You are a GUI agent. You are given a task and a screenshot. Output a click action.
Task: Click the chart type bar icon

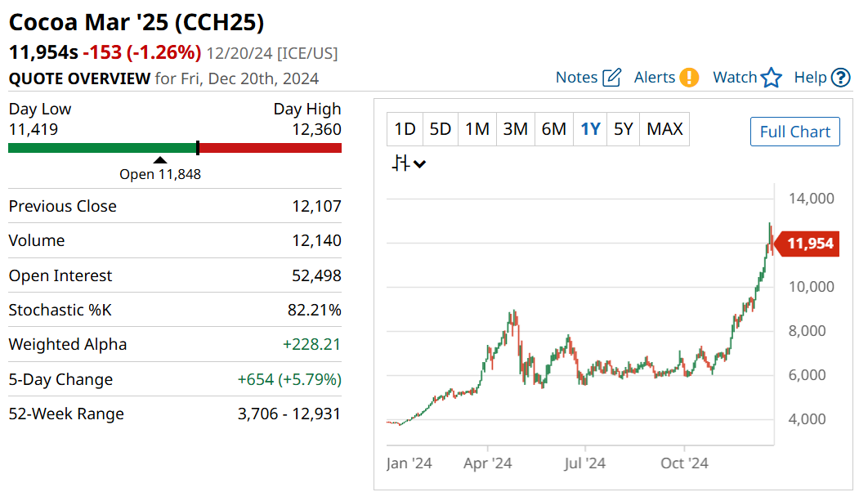(x=400, y=163)
